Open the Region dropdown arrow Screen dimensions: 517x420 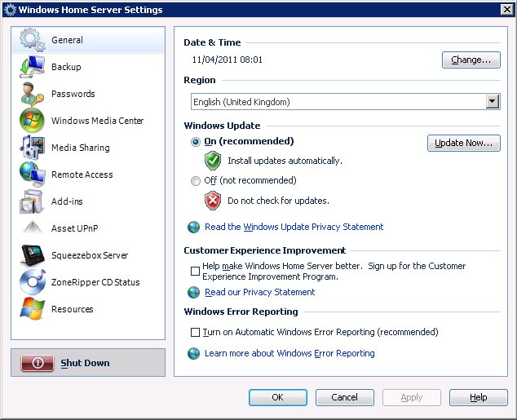point(492,102)
